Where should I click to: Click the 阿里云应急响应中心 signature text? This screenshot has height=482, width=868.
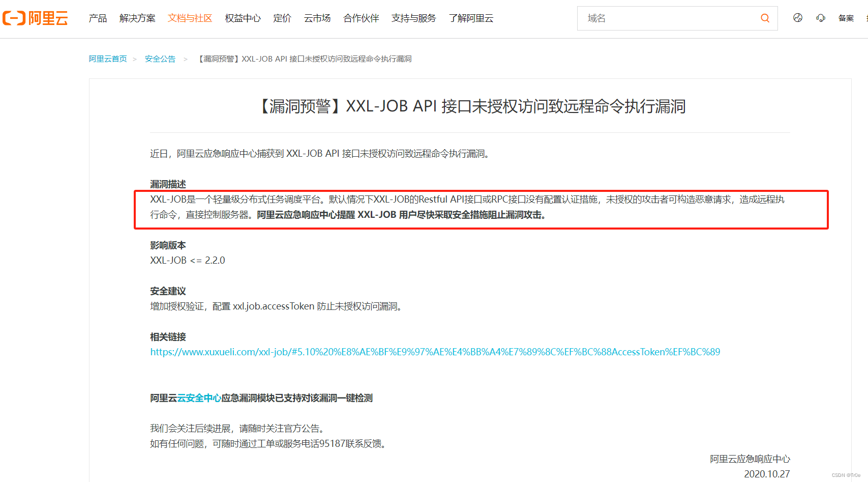point(750,459)
